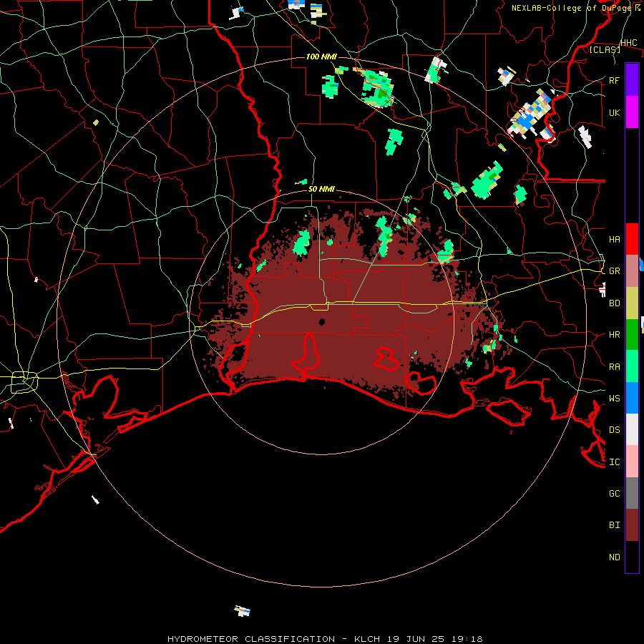The width and height of the screenshot is (644, 644).
Task: Select the BD big drops swatch
Action: 632,303
